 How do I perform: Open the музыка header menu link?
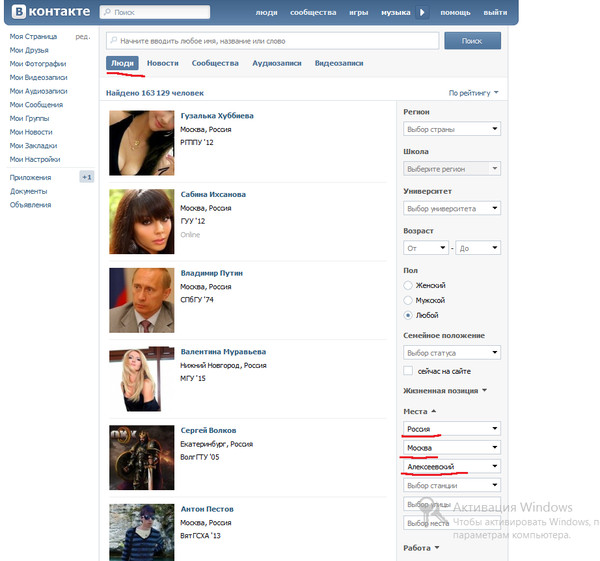tap(396, 13)
